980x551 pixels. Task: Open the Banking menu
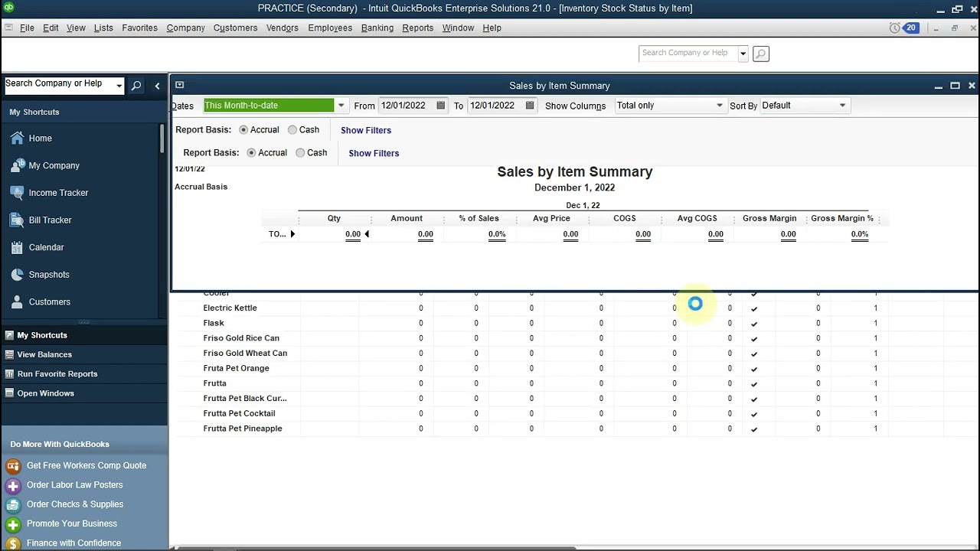377,28
